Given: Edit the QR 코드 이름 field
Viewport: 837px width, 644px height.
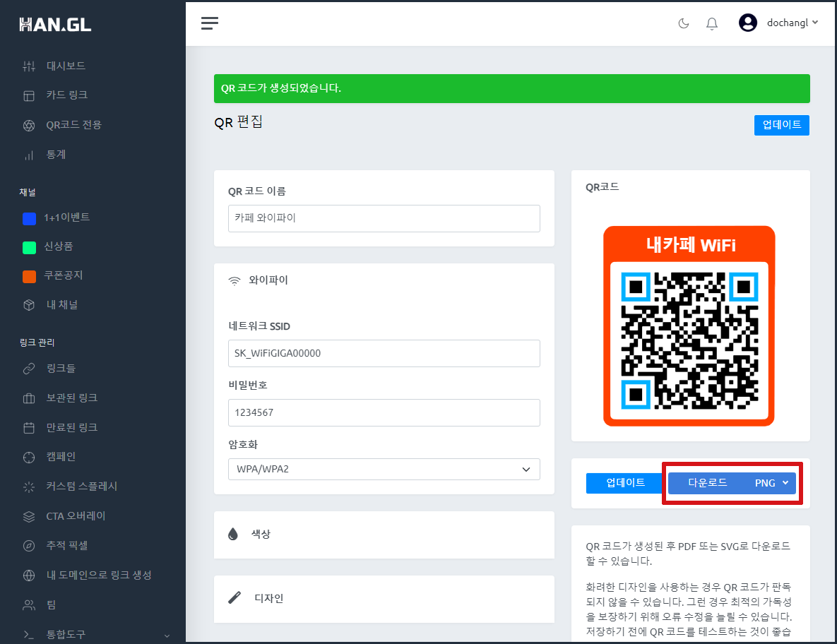Looking at the screenshot, I should pyautogui.click(x=384, y=218).
